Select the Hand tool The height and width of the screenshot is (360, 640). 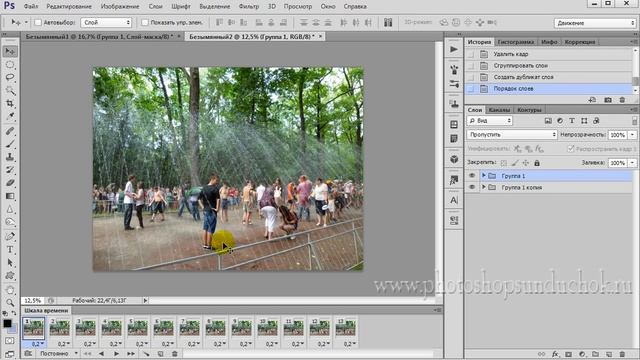(10, 290)
